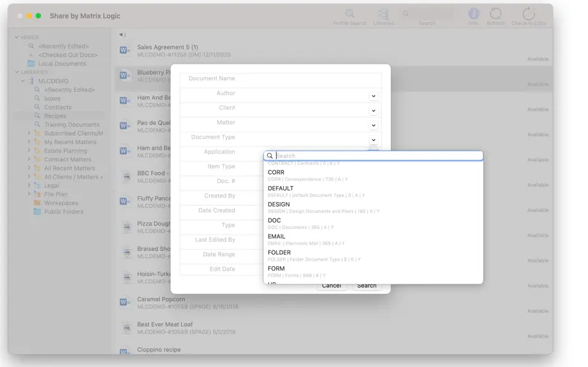The image size is (588, 367).
Task: Open the Author dropdown arrow
Action: pos(373,96)
